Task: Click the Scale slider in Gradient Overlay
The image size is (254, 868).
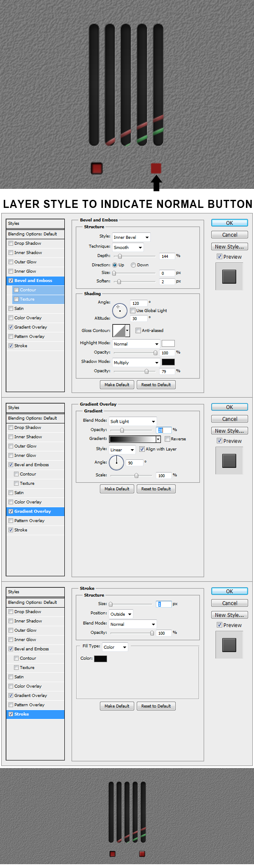Action: (x=131, y=475)
